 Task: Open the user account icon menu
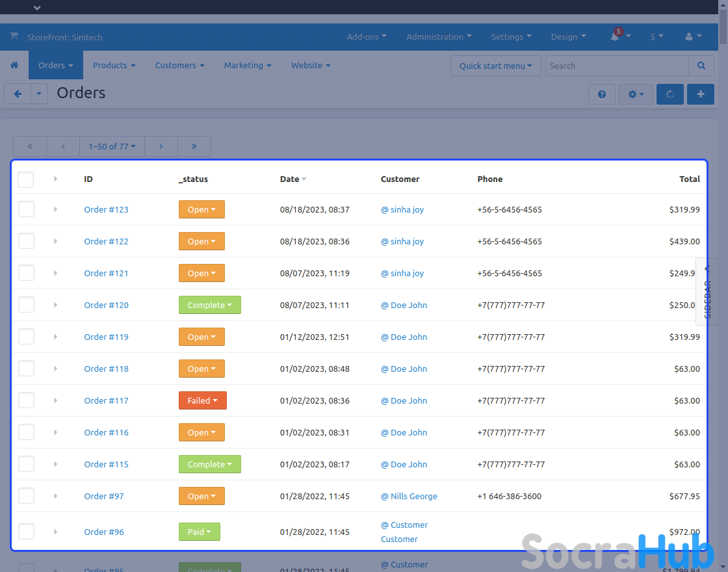[693, 36]
